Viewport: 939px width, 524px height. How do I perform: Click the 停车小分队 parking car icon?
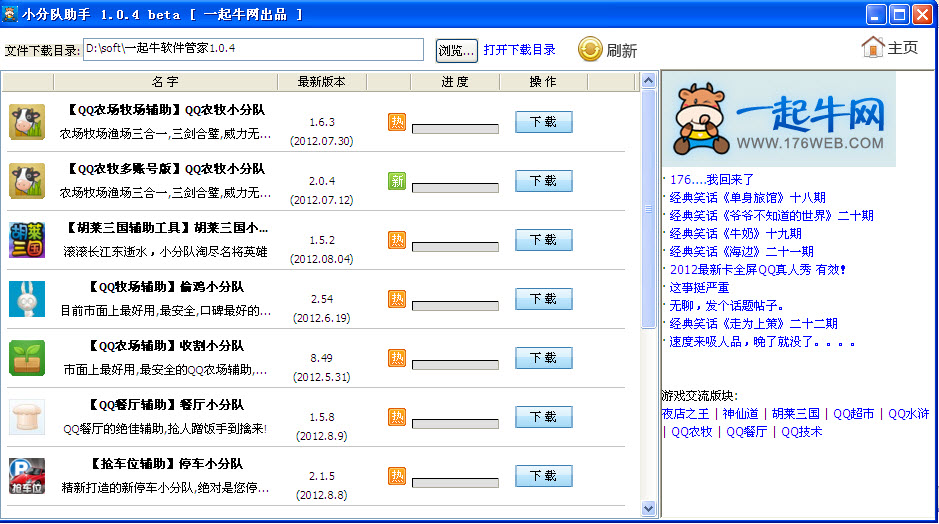[27, 476]
